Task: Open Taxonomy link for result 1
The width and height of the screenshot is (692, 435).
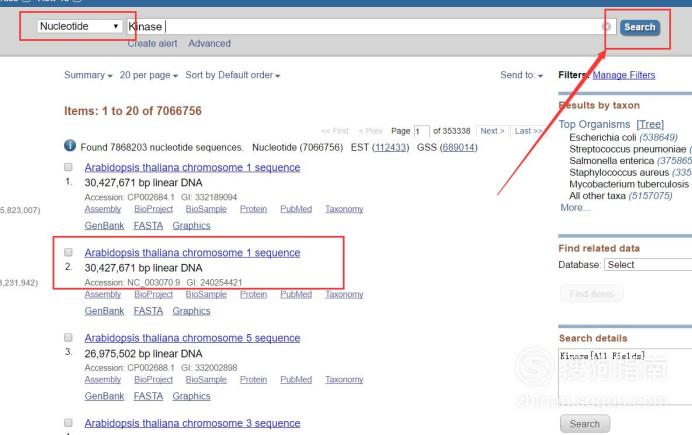Action: click(344, 209)
